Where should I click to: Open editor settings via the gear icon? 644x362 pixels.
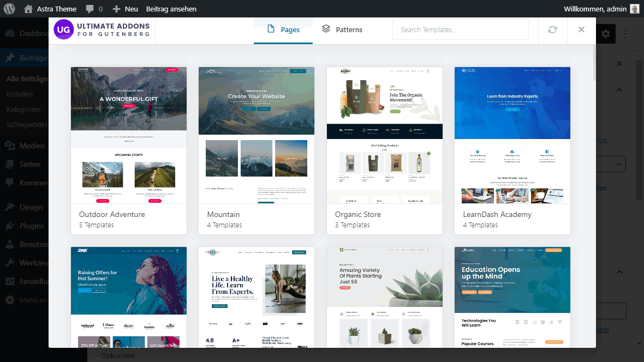coord(606,33)
